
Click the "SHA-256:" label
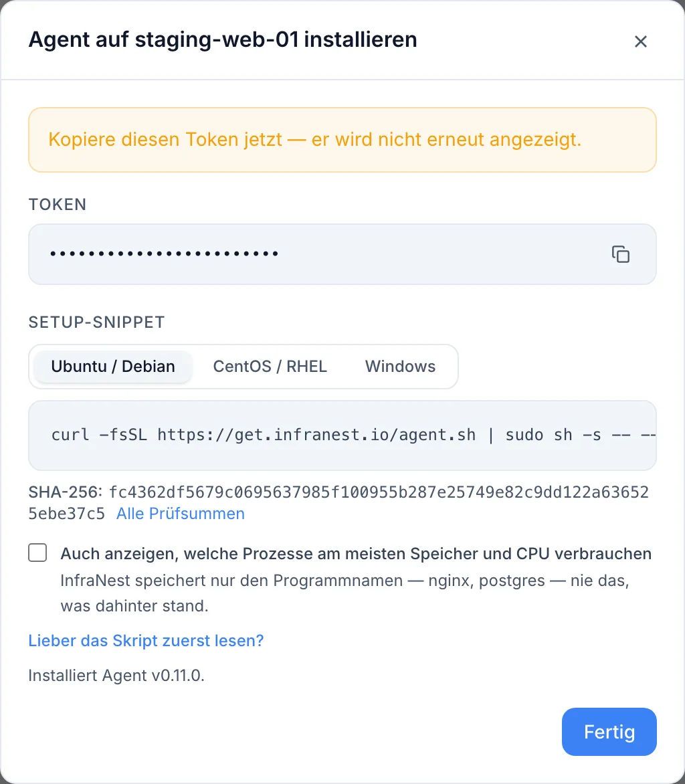65,492
